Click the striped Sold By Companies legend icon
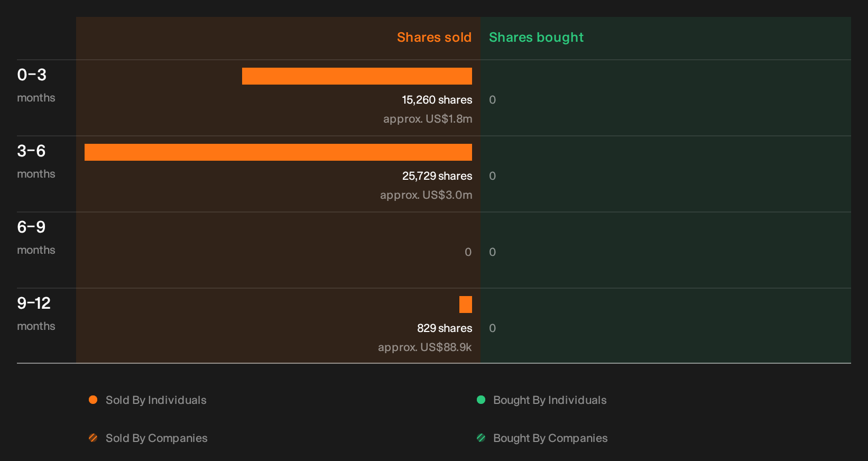Image resolution: width=868 pixels, height=461 pixels. [x=93, y=438]
